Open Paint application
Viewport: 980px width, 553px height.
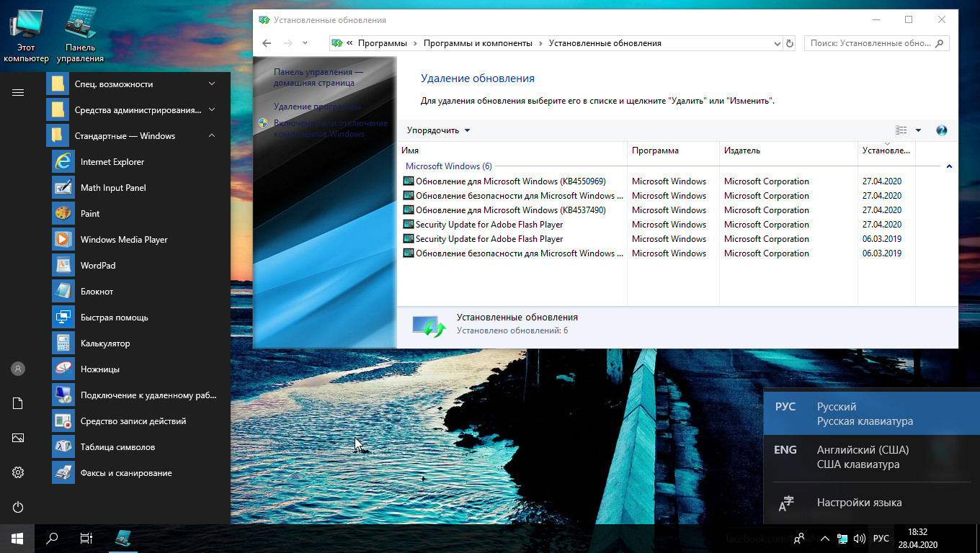click(134, 214)
